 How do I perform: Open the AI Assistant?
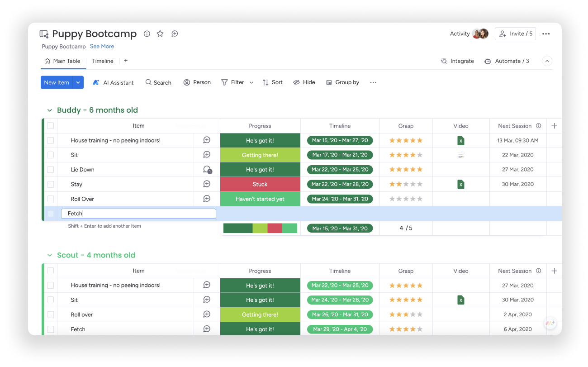[x=113, y=82]
